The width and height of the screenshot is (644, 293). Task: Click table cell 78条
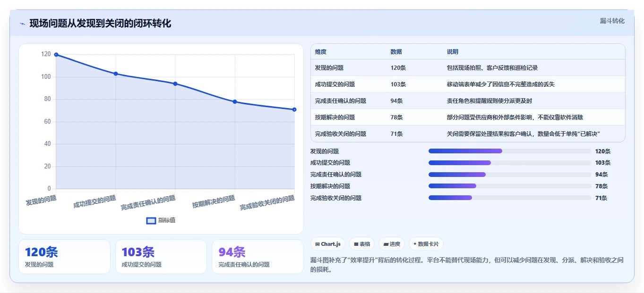point(397,117)
